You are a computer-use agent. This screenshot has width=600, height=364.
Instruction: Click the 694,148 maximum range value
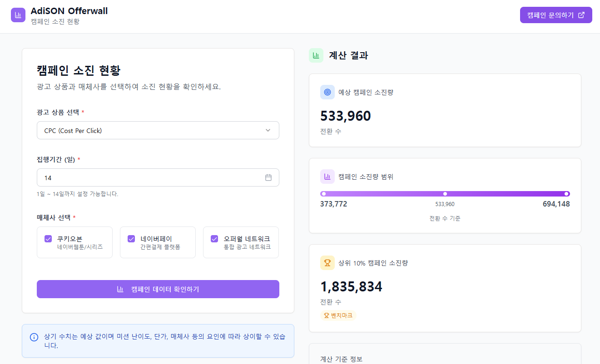(556, 204)
